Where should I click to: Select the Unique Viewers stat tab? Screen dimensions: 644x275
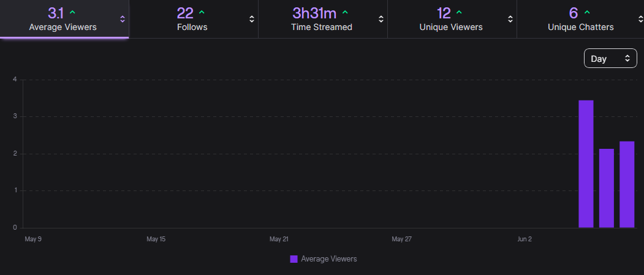(x=452, y=19)
